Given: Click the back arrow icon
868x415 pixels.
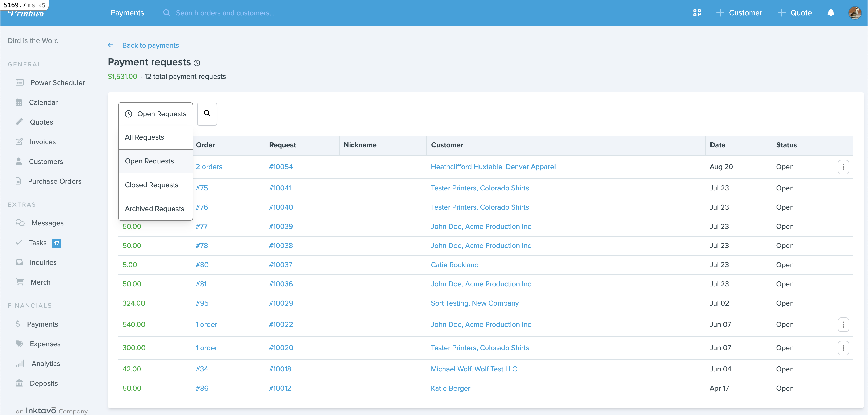Looking at the screenshot, I should coord(111,45).
